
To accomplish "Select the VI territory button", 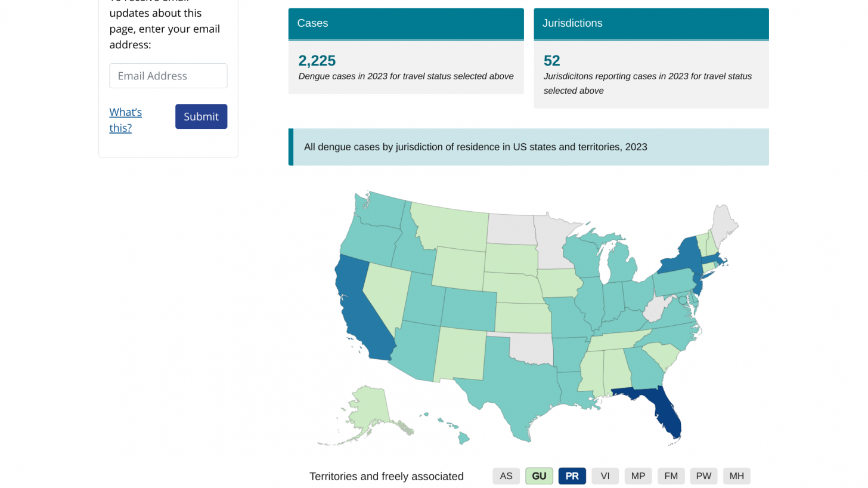I will (x=605, y=476).
